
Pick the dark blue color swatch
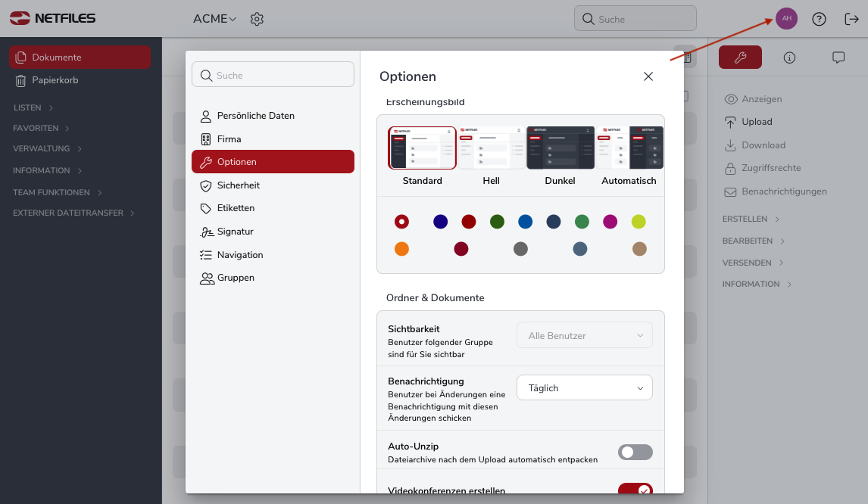point(440,222)
